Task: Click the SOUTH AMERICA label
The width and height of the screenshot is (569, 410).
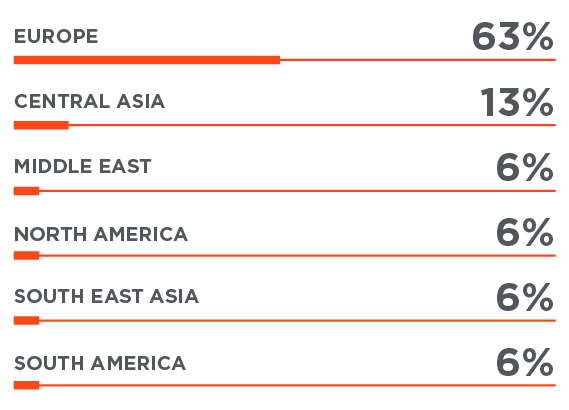Action: pyautogui.click(x=100, y=363)
